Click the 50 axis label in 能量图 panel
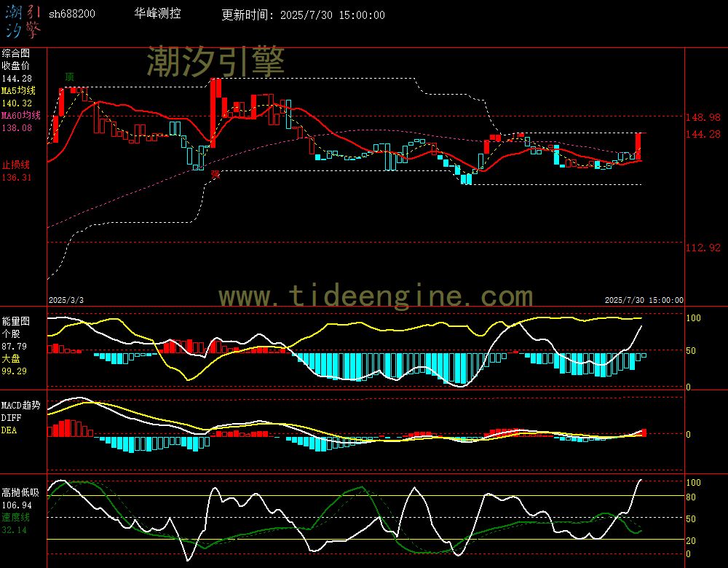The height and width of the screenshot is (568, 728). (x=691, y=351)
